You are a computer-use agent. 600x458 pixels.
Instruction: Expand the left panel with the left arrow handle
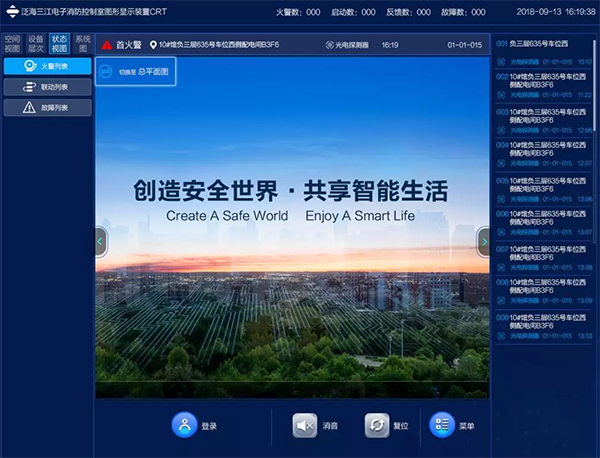tap(100, 241)
